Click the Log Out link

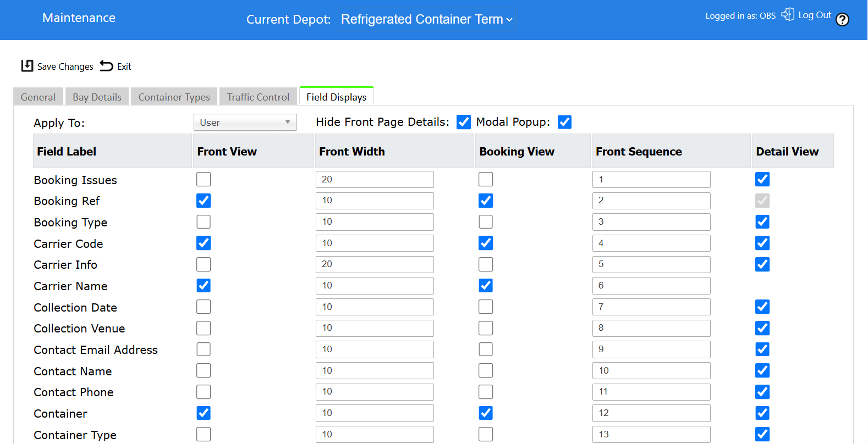815,15
